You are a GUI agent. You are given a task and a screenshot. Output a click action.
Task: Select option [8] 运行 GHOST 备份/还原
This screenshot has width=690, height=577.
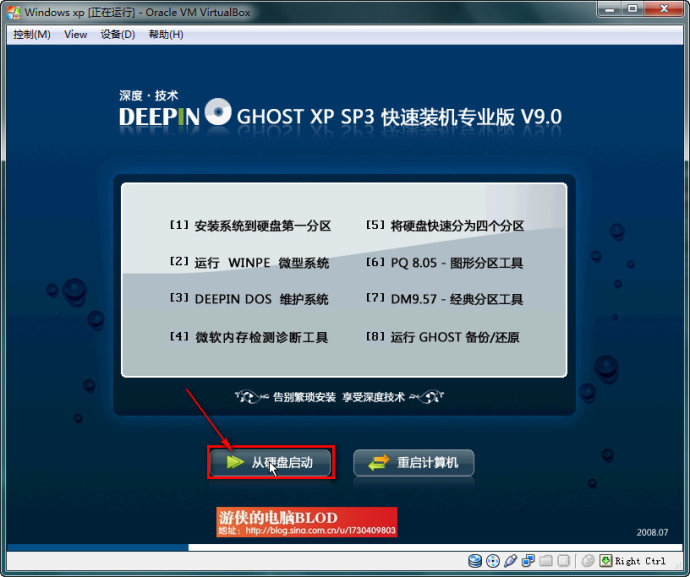pos(443,337)
